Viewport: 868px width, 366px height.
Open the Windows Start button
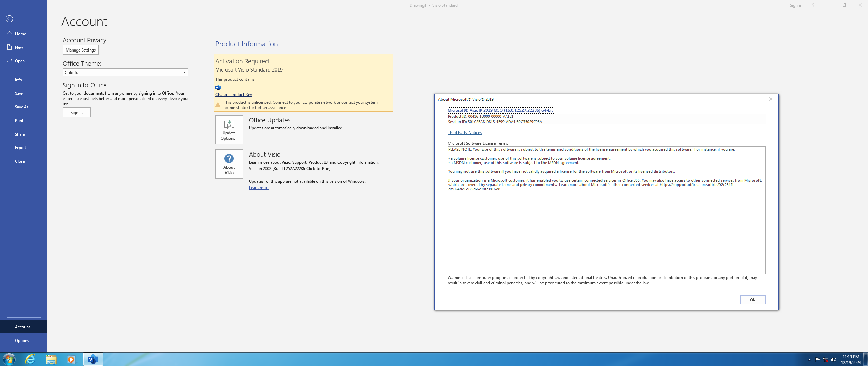pos(9,359)
